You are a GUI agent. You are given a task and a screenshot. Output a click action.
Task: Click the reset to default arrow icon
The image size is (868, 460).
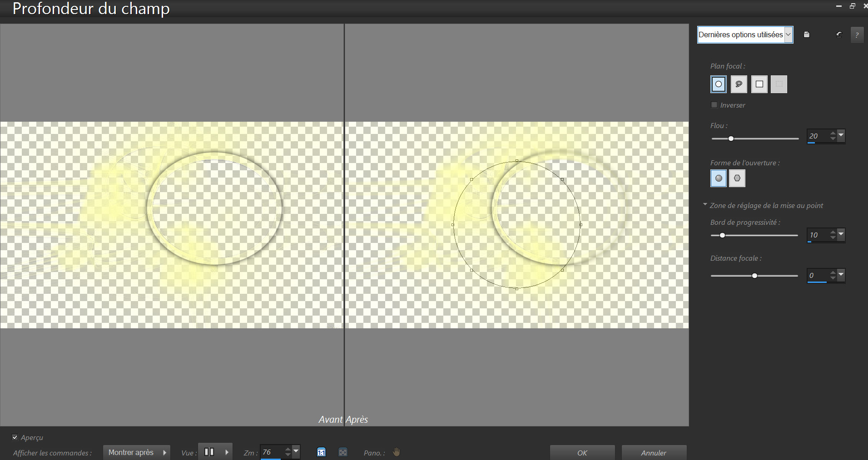(x=839, y=35)
